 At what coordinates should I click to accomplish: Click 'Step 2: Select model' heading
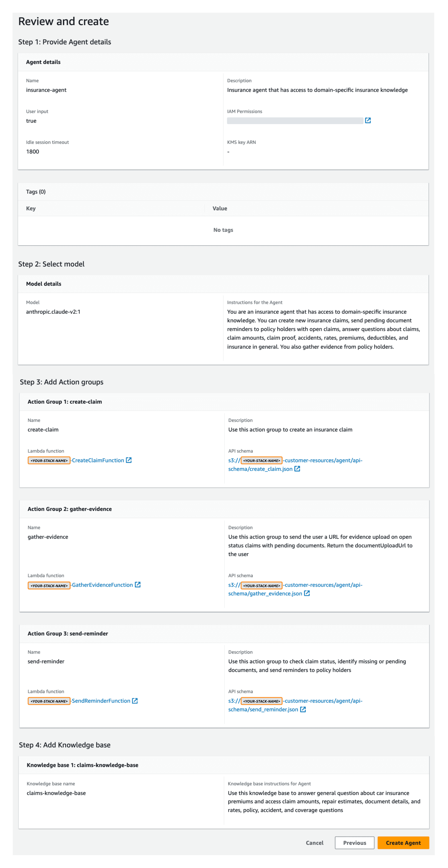click(51, 264)
